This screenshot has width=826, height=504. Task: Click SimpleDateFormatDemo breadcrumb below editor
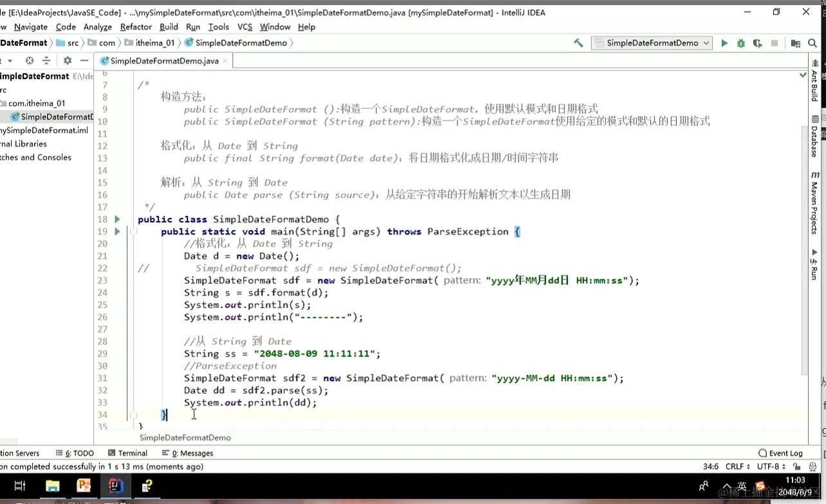(x=185, y=438)
